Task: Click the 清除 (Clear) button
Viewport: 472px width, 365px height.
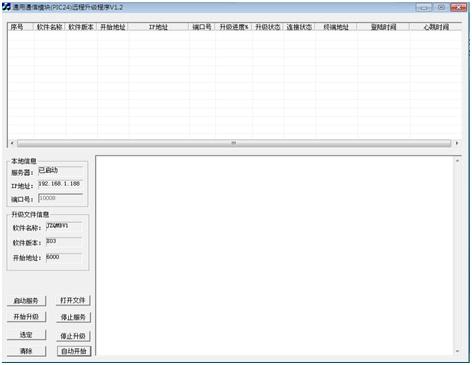Action: point(26,351)
